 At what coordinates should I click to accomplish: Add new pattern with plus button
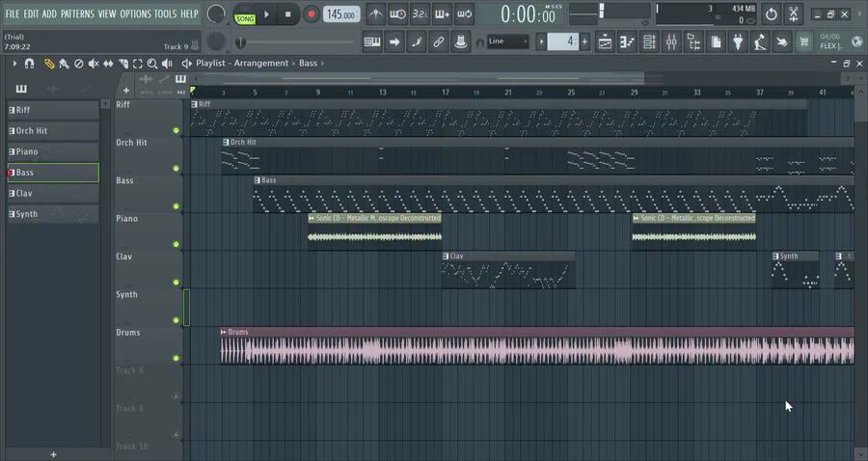(x=584, y=41)
